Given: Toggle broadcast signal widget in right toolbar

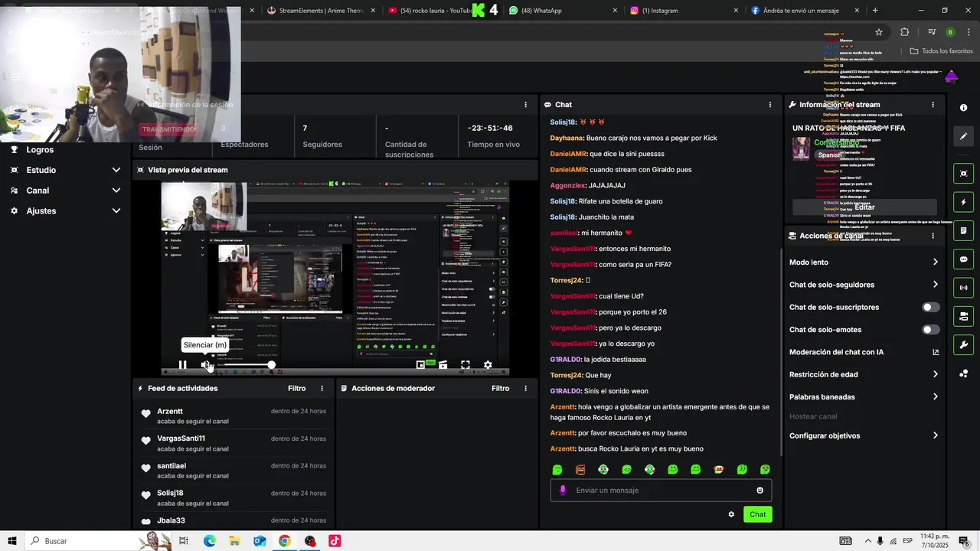Looking at the screenshot, I should tap(964, 288).
